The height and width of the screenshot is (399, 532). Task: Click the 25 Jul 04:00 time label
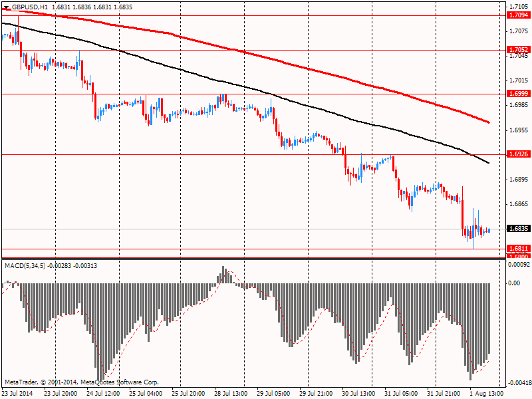(146, 393)
